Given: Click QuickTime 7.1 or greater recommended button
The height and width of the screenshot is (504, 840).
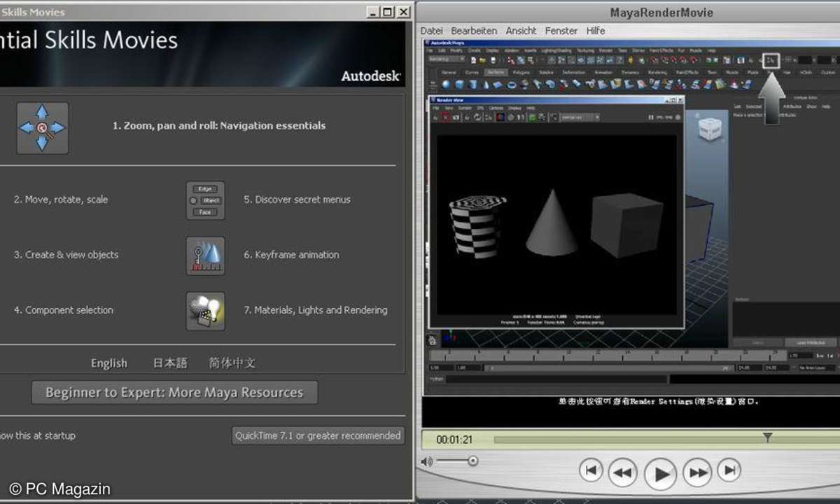Looking at the screenshot, I should (x=318, y=435).
